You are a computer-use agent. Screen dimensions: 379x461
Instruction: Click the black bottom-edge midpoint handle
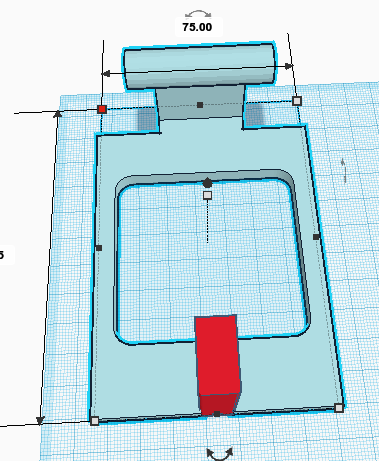217,414
